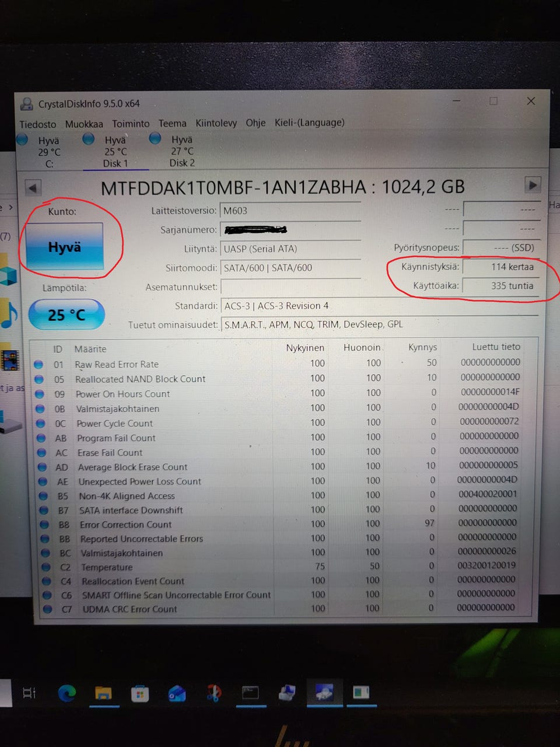Screen dimensions: 560x747
Task: Open the Tiedosto menu
Action: tap(38, 124)
